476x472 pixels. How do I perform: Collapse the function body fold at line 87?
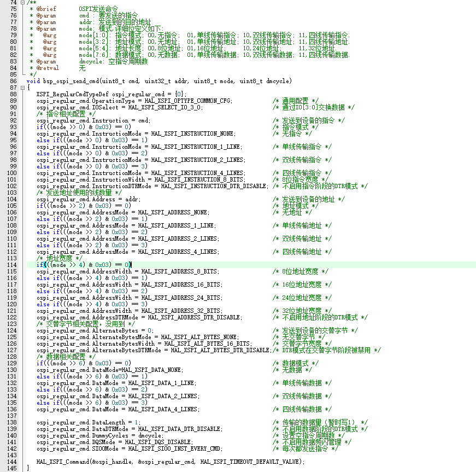click(23, 88)
